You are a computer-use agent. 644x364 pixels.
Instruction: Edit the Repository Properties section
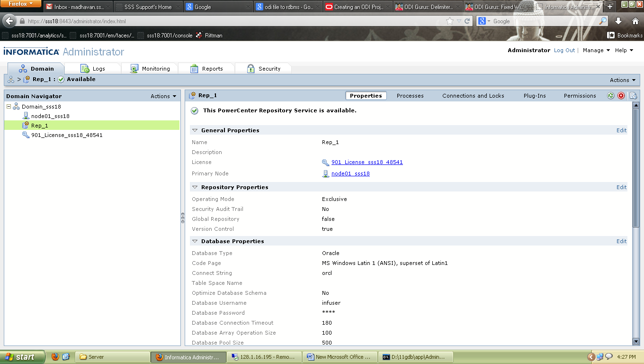[621, 187]
